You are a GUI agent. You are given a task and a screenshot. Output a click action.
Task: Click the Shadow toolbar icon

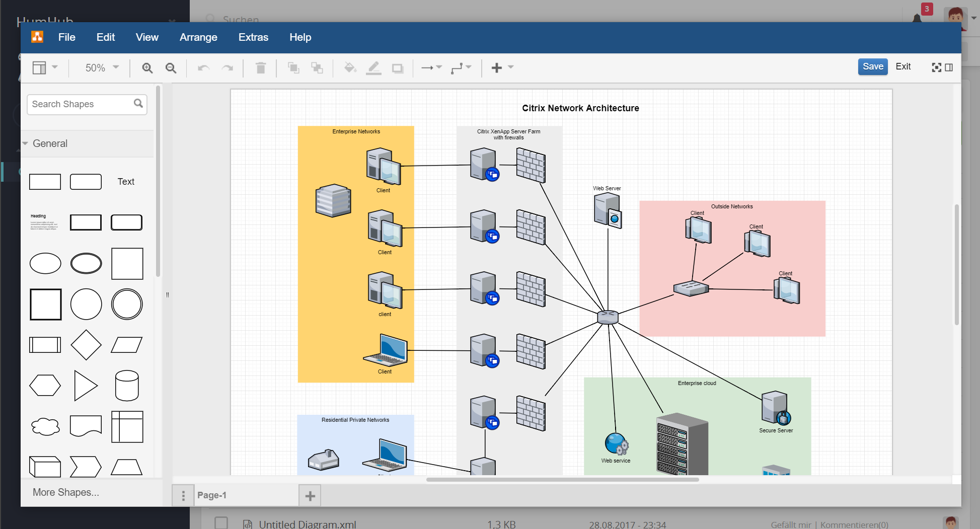pos(398,68)
